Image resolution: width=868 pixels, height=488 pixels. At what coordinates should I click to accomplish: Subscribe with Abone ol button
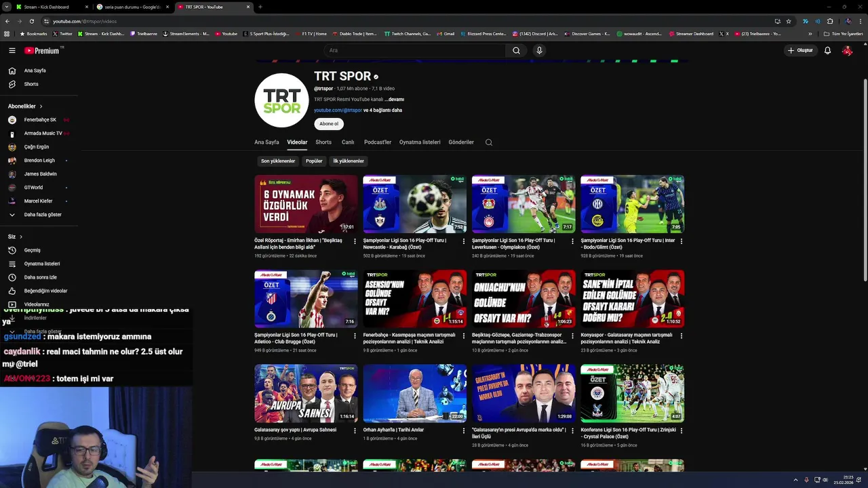[329, 124]
